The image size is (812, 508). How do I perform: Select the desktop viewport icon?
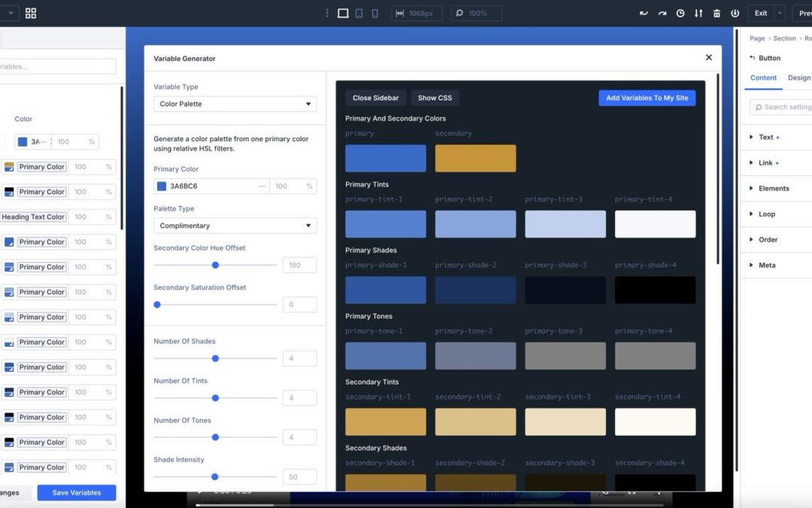coord(343,13)
